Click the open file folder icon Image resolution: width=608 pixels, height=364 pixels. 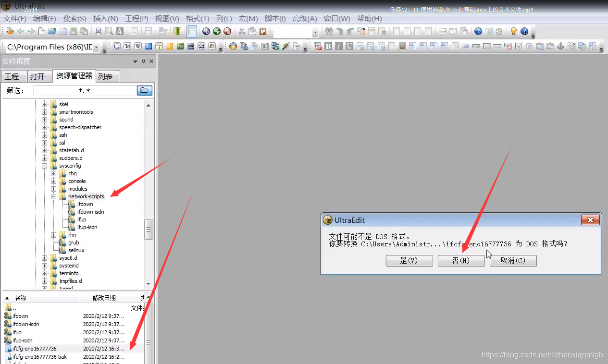[52, 31]
